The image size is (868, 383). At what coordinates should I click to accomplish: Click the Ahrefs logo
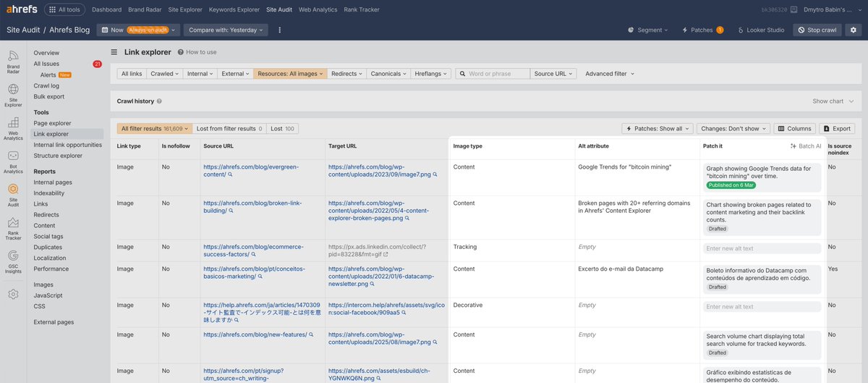(x=22, y=9)
